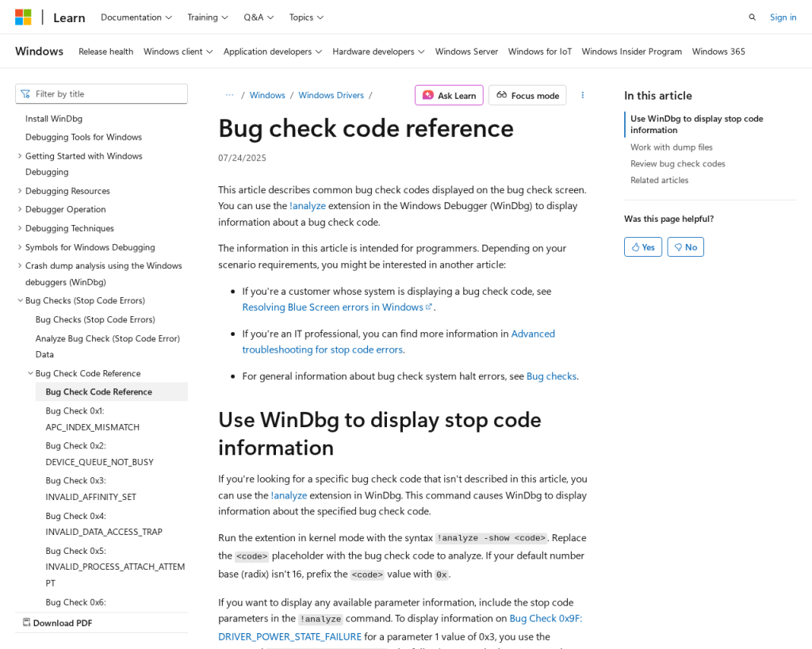Open the more actions vertical dots menu
Screen dimensions: 812x649
pyautogui.click(x=583, y=95)
